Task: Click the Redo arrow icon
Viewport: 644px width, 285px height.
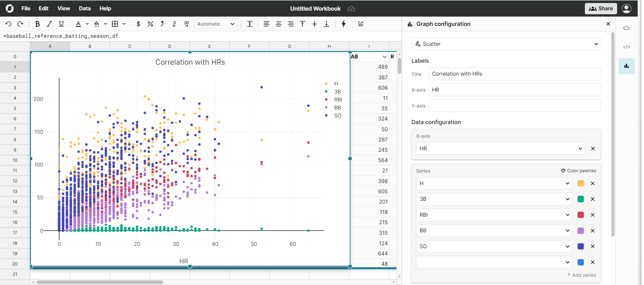Action: click(x=20, y=24)
